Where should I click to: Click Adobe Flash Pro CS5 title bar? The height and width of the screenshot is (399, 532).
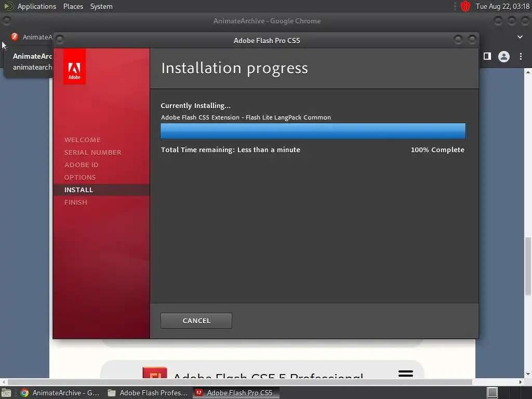[267, 41]
